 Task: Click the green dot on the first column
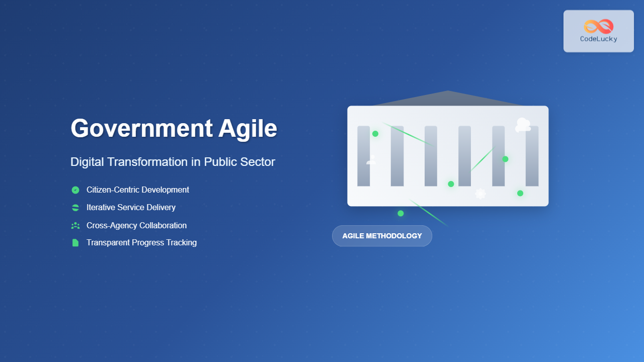[x=375, y=133]
